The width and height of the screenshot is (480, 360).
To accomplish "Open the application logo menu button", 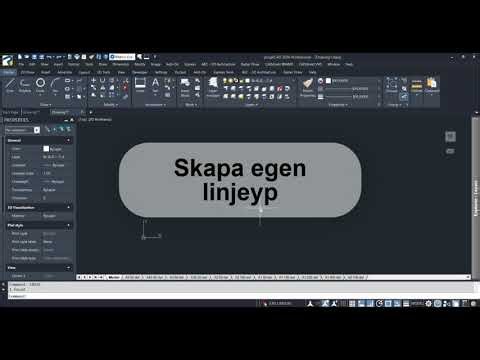I will [x=7, y=60].
